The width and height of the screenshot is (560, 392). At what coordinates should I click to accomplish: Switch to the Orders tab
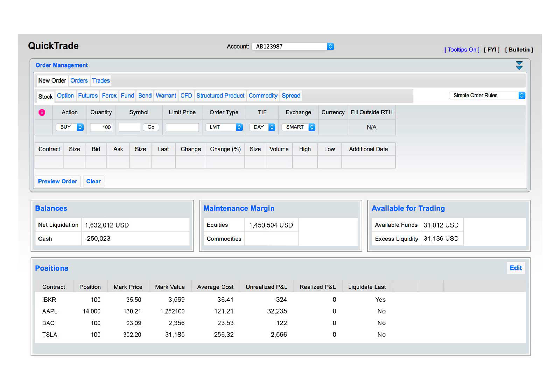point(79,80)
